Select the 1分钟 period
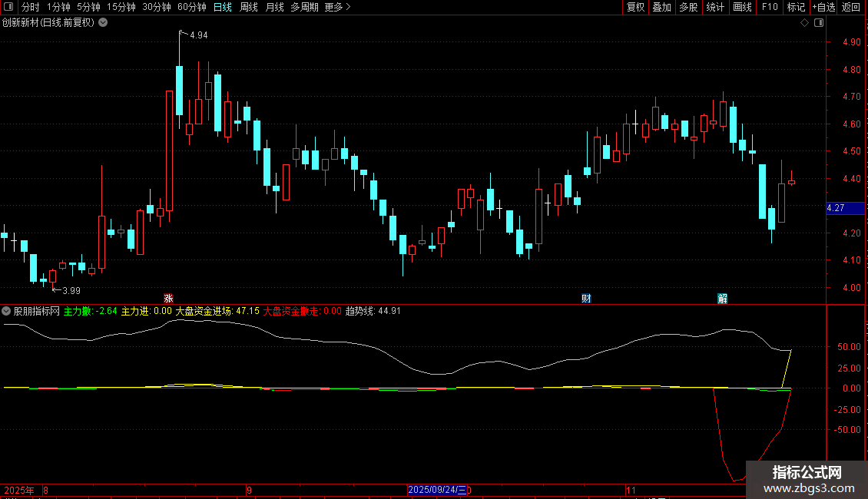 coord(58,7)
